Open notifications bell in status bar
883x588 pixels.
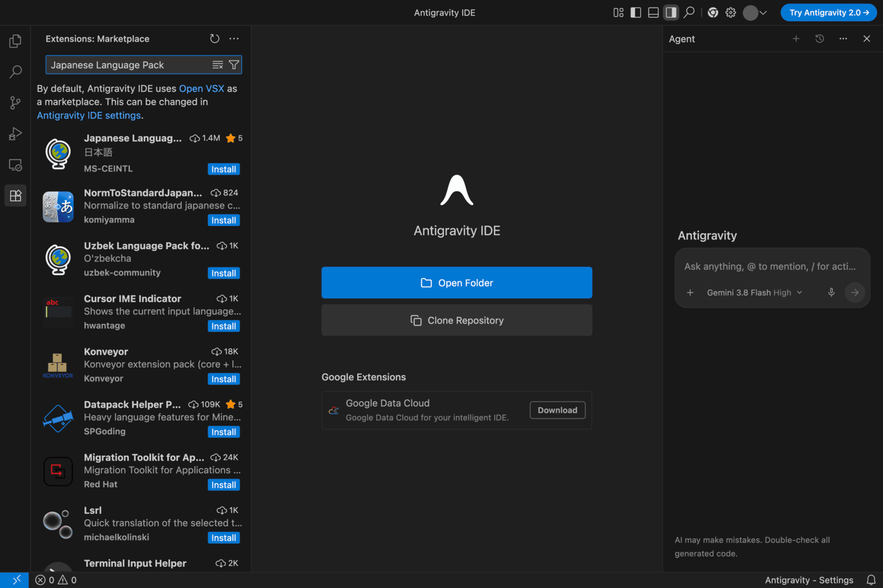871,580
